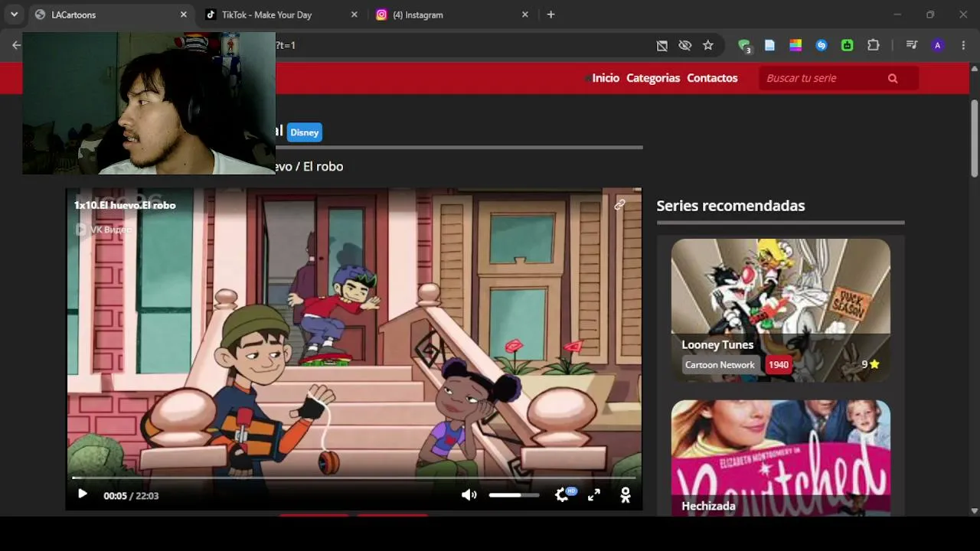This screenshot has height=551, width=980.
Task: Open the Extensions puzzle menu
Action: pyautogui.click(x=874, y=45)
